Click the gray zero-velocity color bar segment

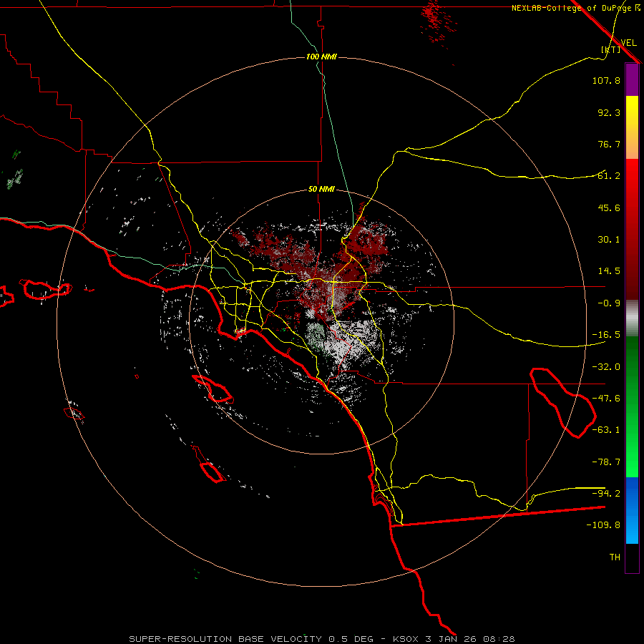tap(632, 318)
